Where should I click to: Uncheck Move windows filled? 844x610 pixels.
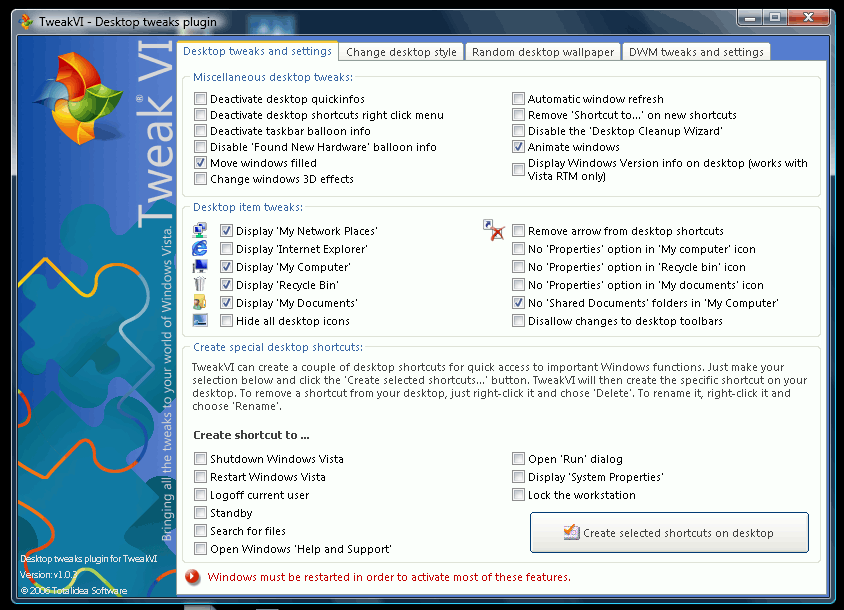pyautogui.click(x=200, y=163)
